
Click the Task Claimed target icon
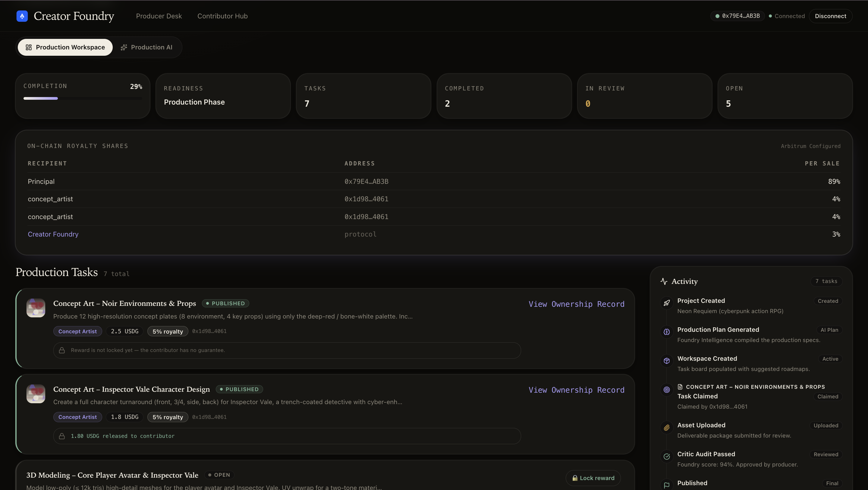tap(666, 390)
